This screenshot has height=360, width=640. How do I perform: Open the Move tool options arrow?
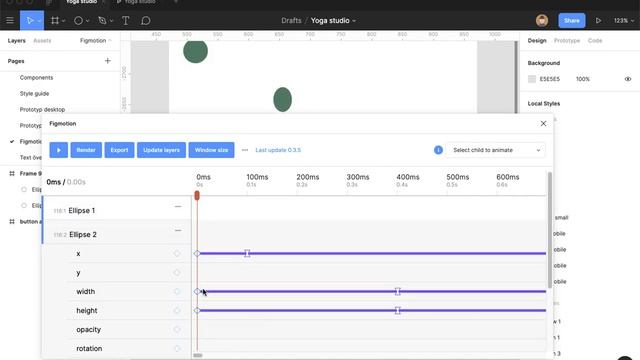coord(40,21)
